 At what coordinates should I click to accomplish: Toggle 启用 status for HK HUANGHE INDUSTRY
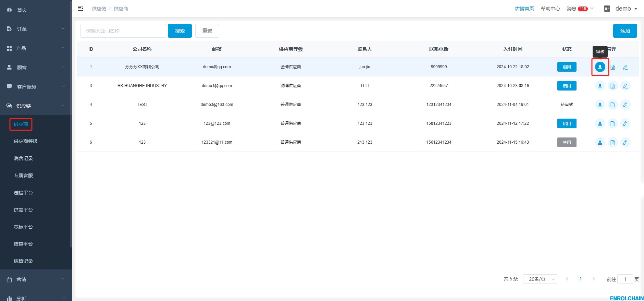(567, 86)
